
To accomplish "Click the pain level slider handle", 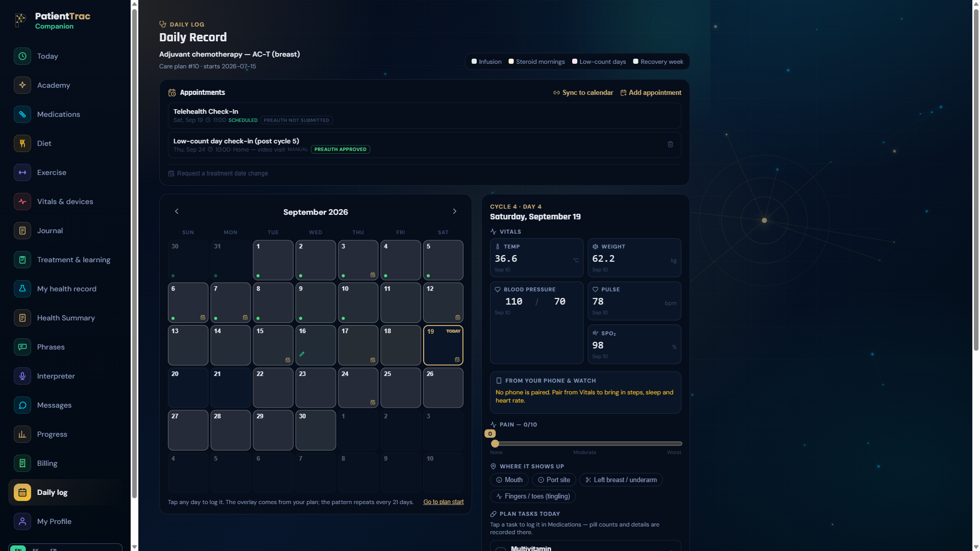I will 495,444.
